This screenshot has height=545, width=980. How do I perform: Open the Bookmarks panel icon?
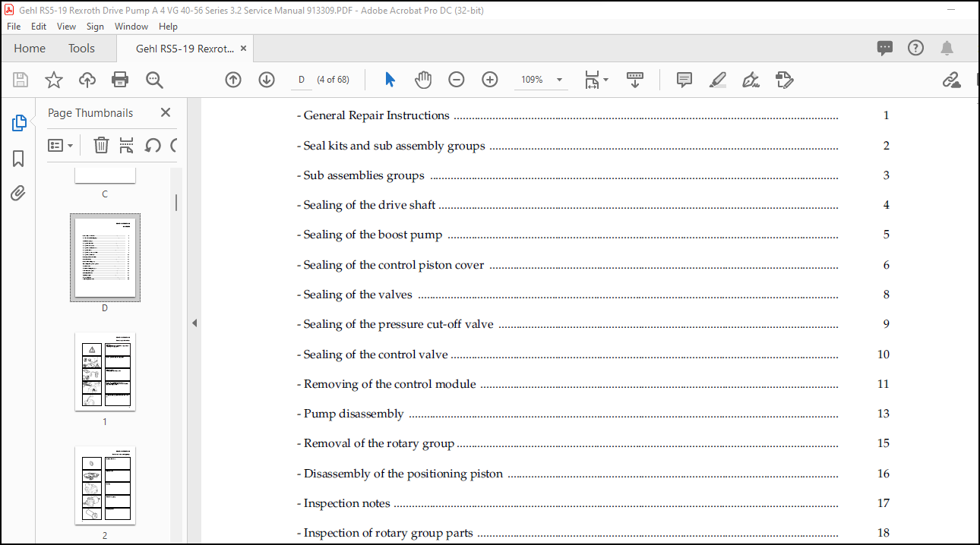[18, 158]
